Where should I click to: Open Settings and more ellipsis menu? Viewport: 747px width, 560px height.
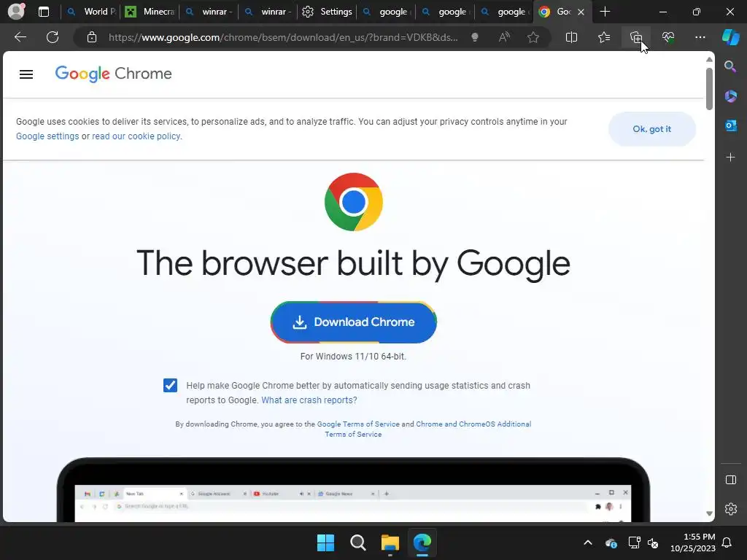[x=700, y=37]
